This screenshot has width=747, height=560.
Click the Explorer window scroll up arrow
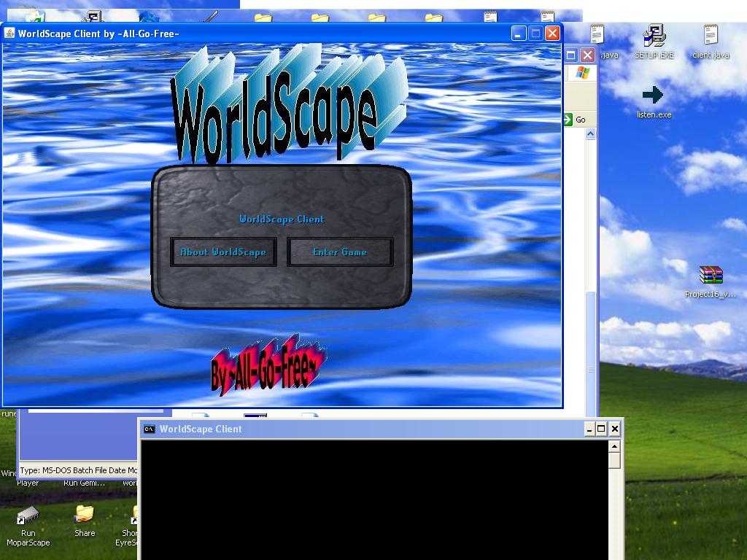(x=590, y=134)
